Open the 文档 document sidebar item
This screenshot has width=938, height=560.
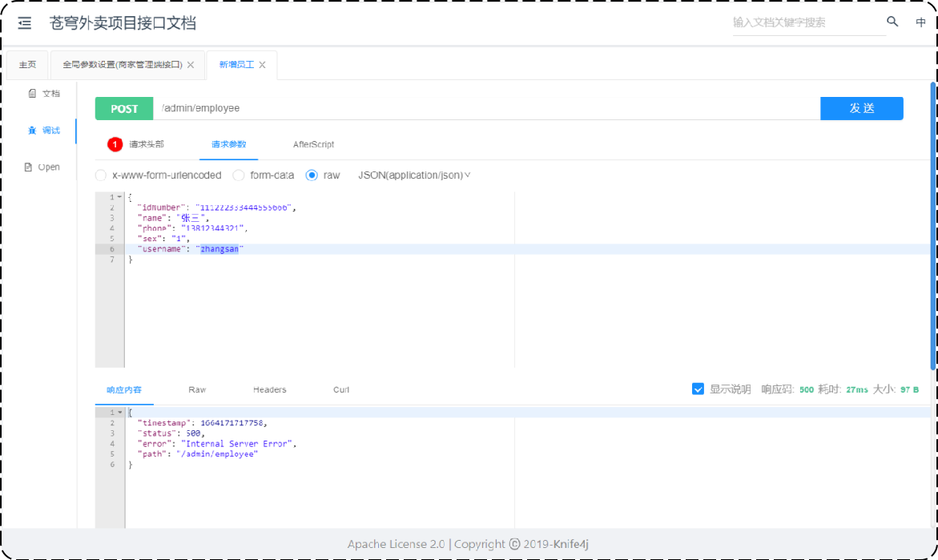tap(44, 94)
